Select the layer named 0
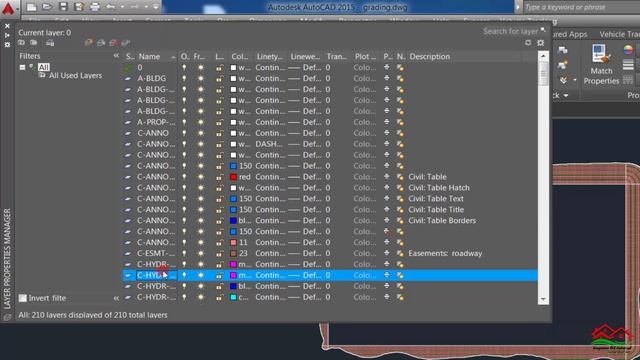 tap(140, 67)
